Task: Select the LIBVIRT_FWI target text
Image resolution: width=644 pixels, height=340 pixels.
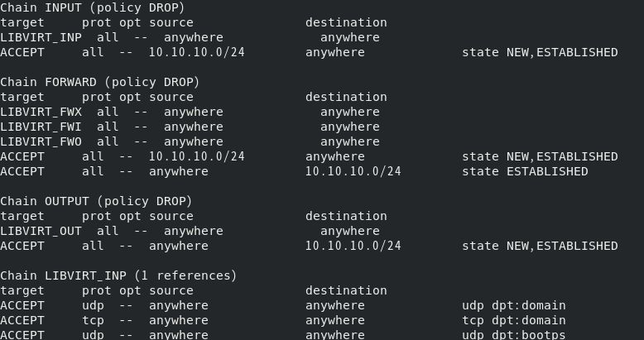Action: coord(41,127)
